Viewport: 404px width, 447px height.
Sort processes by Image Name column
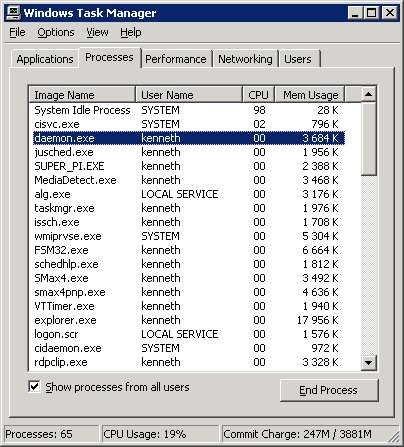(82, 95)
